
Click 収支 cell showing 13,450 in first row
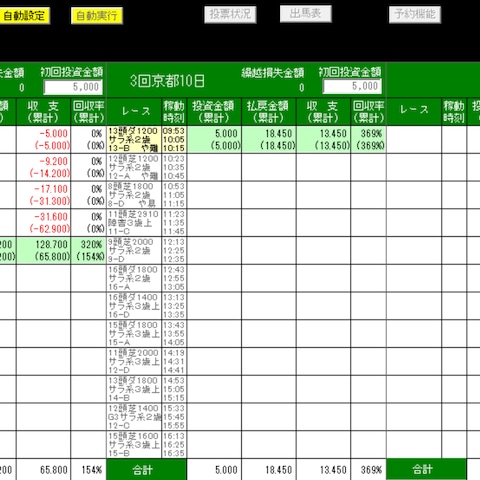click(x=323, y=139)
